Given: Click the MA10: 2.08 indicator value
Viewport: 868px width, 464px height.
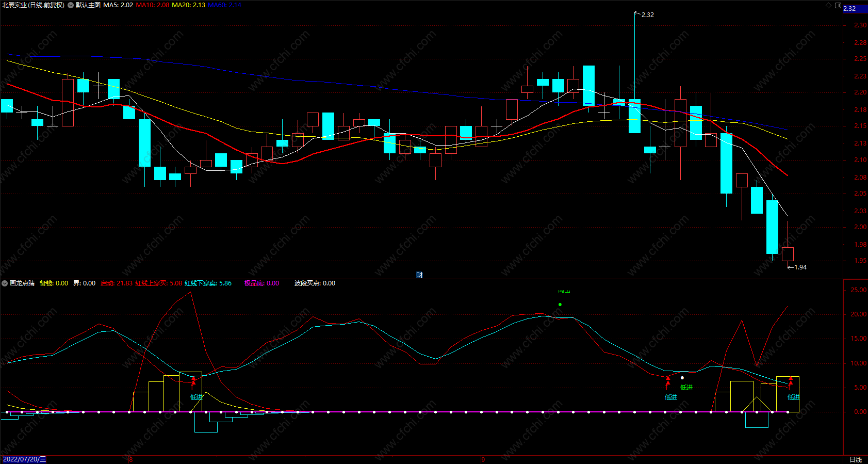Looking at the screenshot, I should (x=153, y=5).
